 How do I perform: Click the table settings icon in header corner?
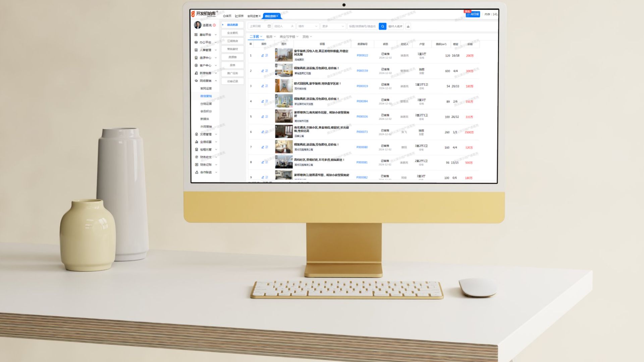[251, 44]
